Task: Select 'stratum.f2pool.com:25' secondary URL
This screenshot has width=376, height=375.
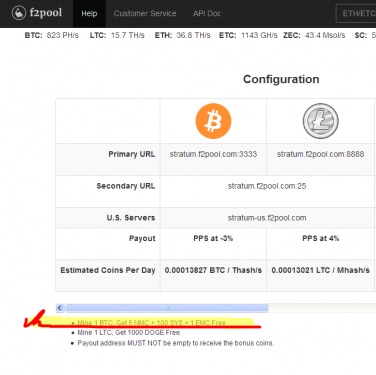Action: click(x=267, y=186)
